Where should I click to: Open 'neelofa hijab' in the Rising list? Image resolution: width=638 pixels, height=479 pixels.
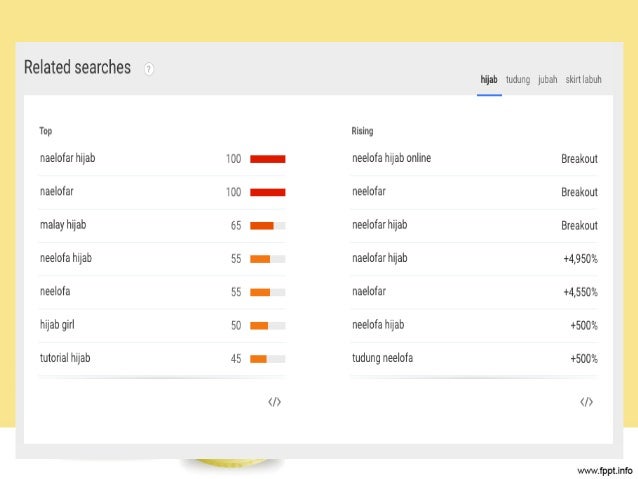click(x=378, y=325)
